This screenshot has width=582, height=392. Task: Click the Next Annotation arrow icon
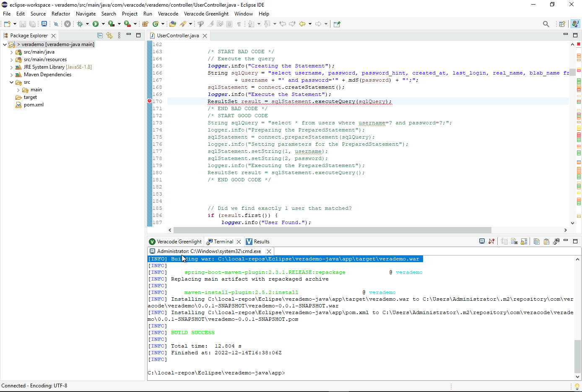pos(251,24)
